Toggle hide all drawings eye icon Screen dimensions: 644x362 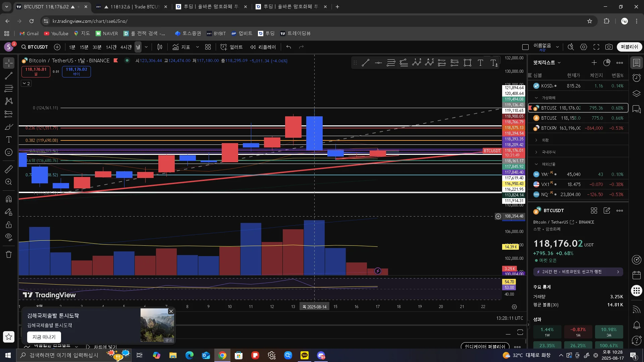tap(9, 237)
